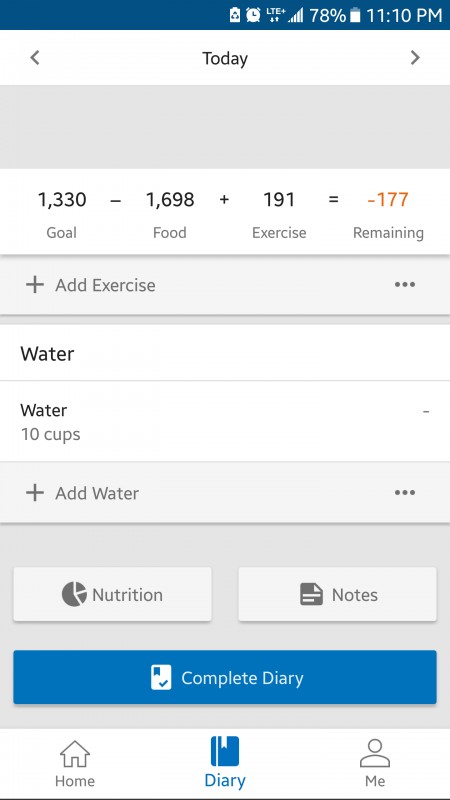Tap the Complete Diary checkmark icon

pos(161,678)
